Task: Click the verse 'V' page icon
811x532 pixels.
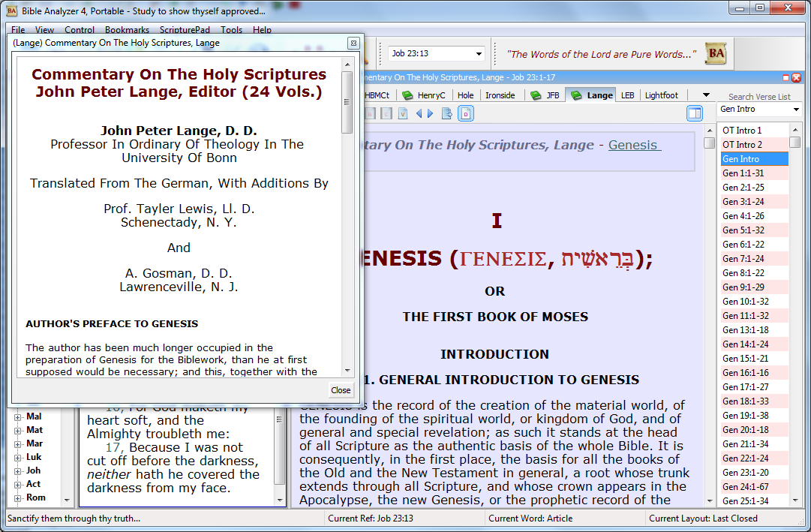Action: (403, 113)
